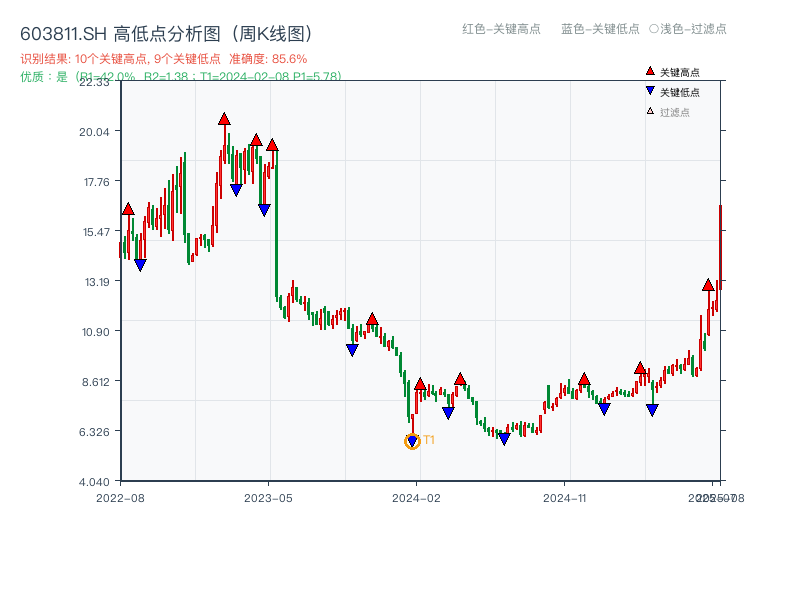The width and height of the screenshot is (800, 600).
Task: Select the blue 关键低点 triangle near 2023-05
Action: click(263, 207)
